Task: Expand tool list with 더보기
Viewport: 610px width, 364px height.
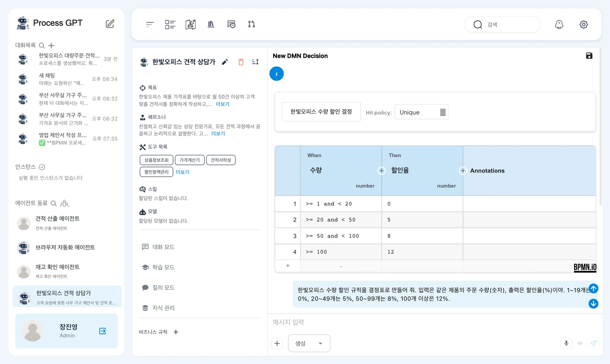Action: click(182, 172)
